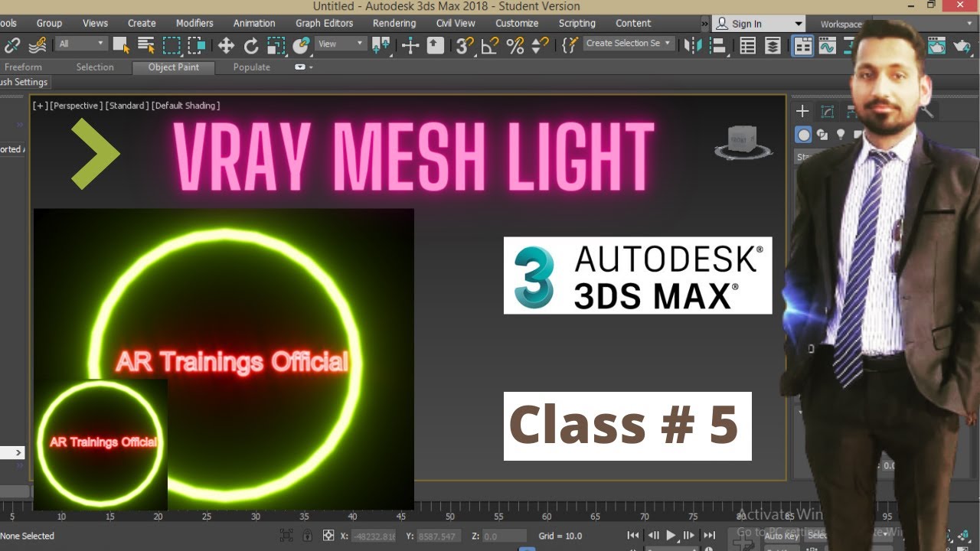The height and width of the screenshot is (551, 980).
Task: Open the Graph Editors menu
Action: pyautogui.click(x=325, y=23)
